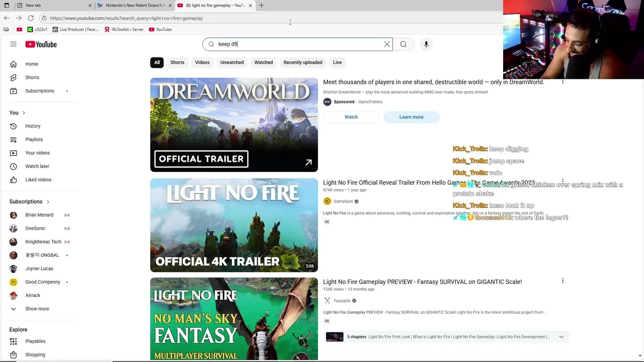Click Learn more on DreamWorld ad
The width and height of the screenshot is (644, 362).
pyautogui.click(x=412, y=117)
